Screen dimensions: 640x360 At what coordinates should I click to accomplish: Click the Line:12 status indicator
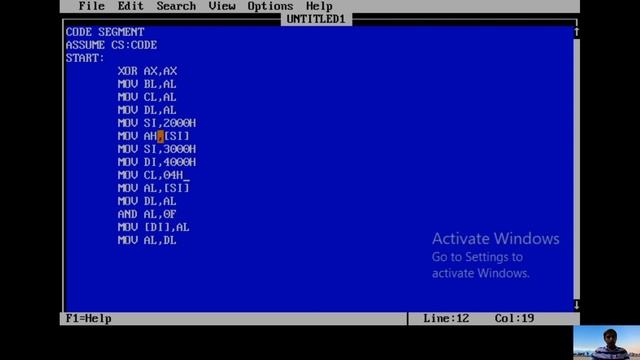tap(446, 318)
